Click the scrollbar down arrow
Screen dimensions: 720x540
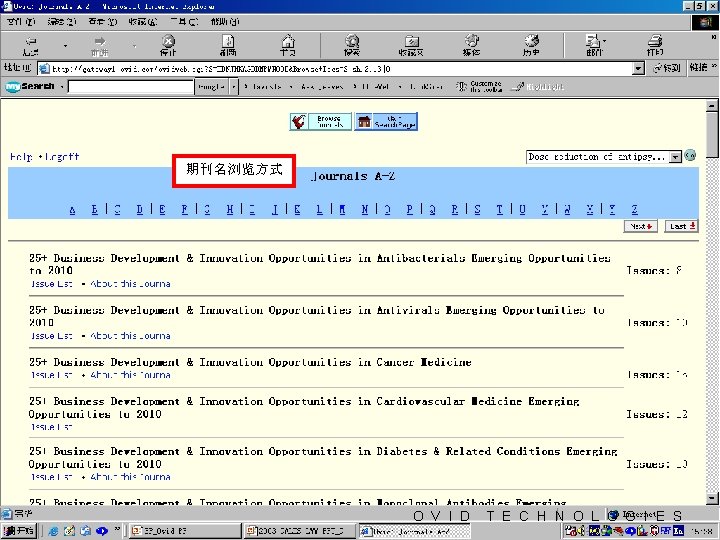coord(712,499)
